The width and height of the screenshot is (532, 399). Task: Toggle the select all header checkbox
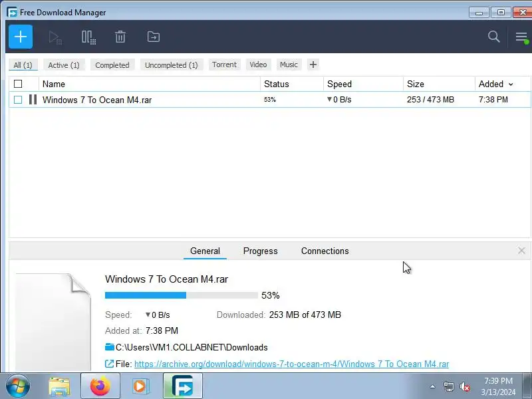[x=18, y=84]
